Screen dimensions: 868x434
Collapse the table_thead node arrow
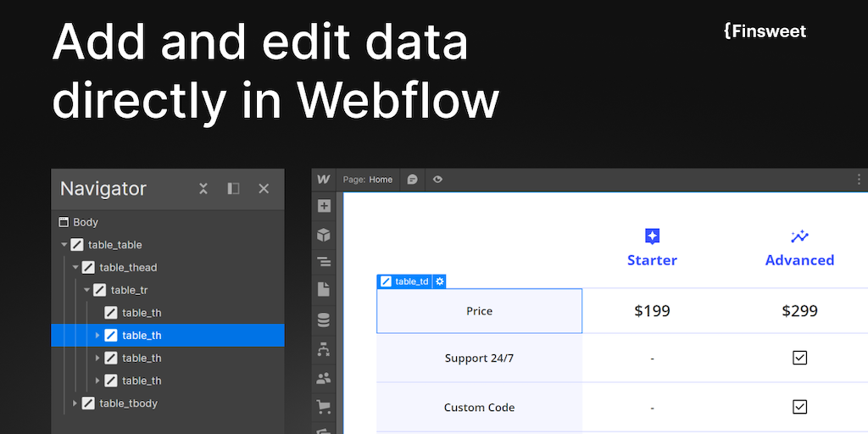pyautogui.click(x=75, y=268)
